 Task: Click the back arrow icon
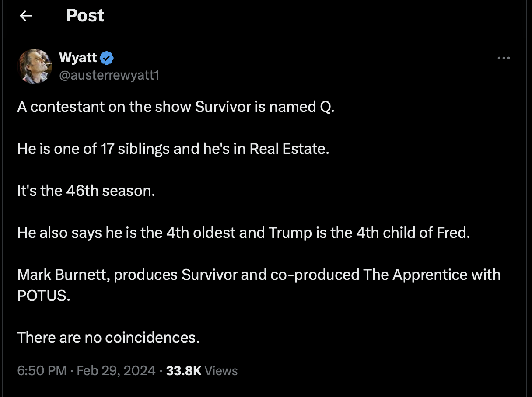pyautogui.click(x=26, y=16)
